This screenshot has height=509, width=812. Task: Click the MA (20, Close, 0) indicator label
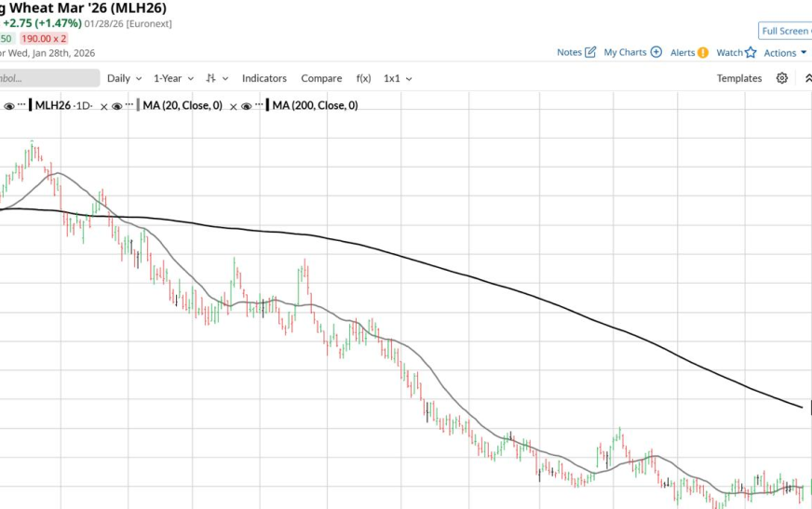pyautogui.click(x=183, y=105)
